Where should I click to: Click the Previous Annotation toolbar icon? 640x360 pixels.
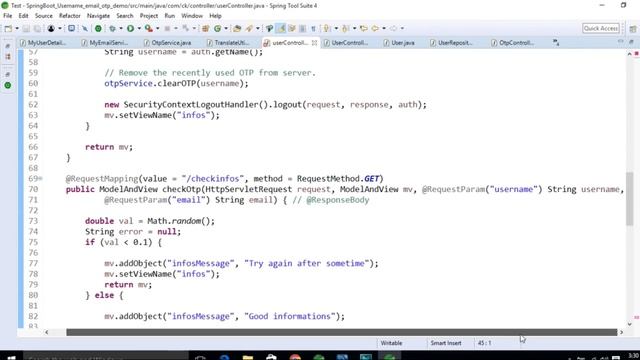click(x=345, y=28)
